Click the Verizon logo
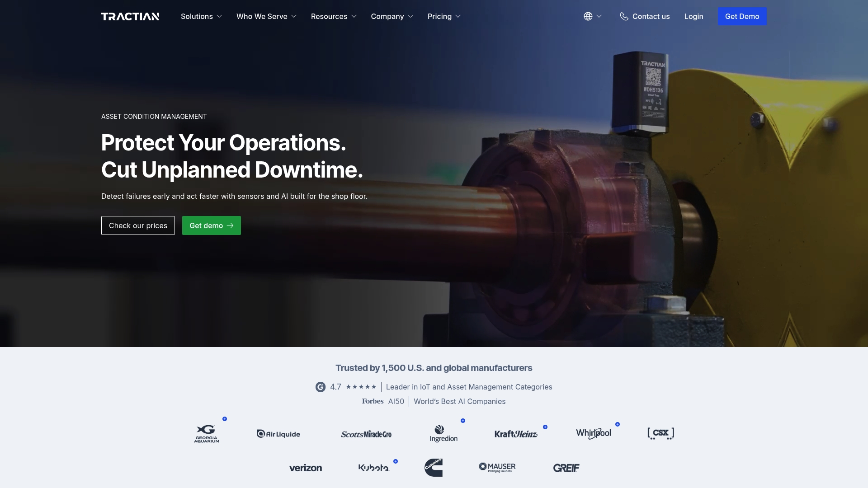The height and width of the screenshot is (488, 868). point(306,468)
